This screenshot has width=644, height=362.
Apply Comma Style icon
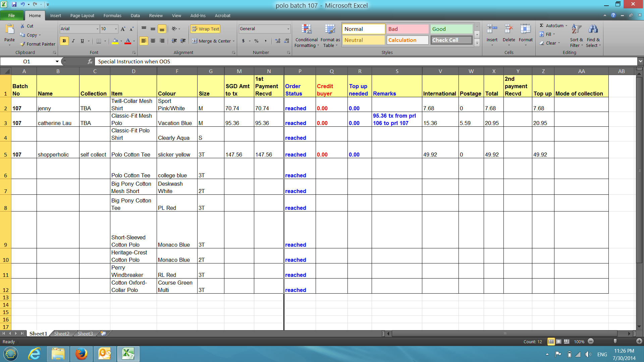[x=265, y=41]
